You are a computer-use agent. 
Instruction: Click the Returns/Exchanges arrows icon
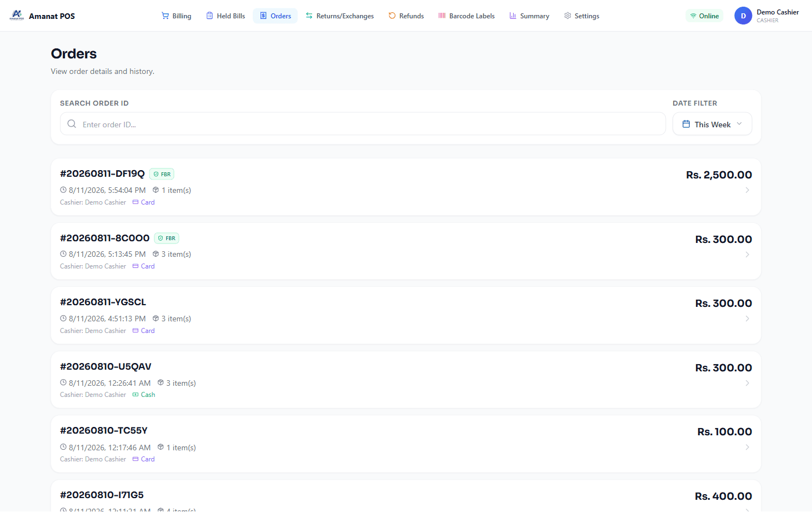pyautogui.click(x=309, y=16)
